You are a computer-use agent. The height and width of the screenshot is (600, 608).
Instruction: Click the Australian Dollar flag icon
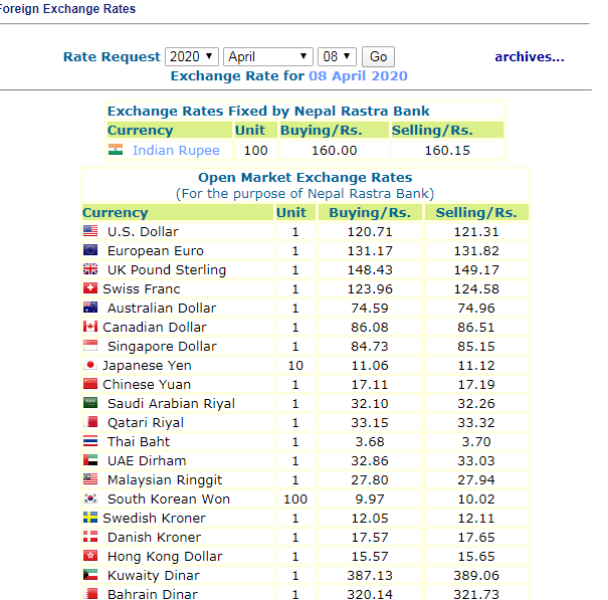point(90,308)
